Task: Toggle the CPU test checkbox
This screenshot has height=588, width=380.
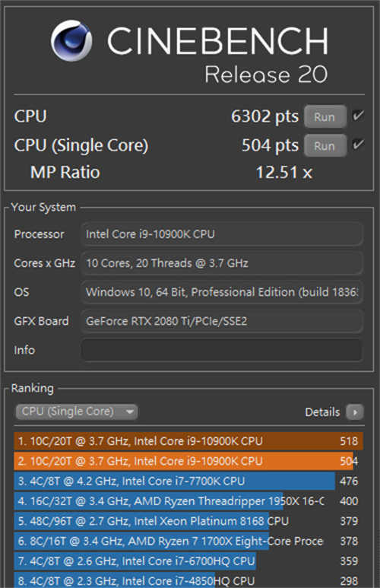Action: (x=358, y=116)
